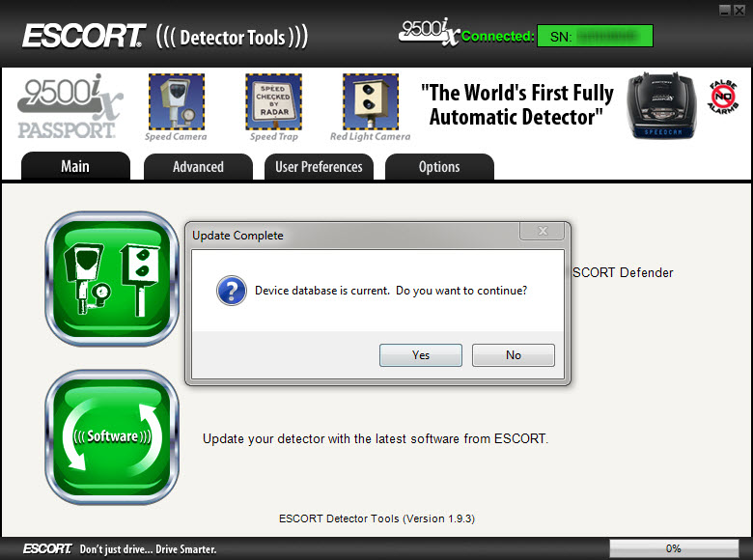Click the Red Light Camera icon
The height and width of the screenshot is (560, 753).
tap(370, 101)
